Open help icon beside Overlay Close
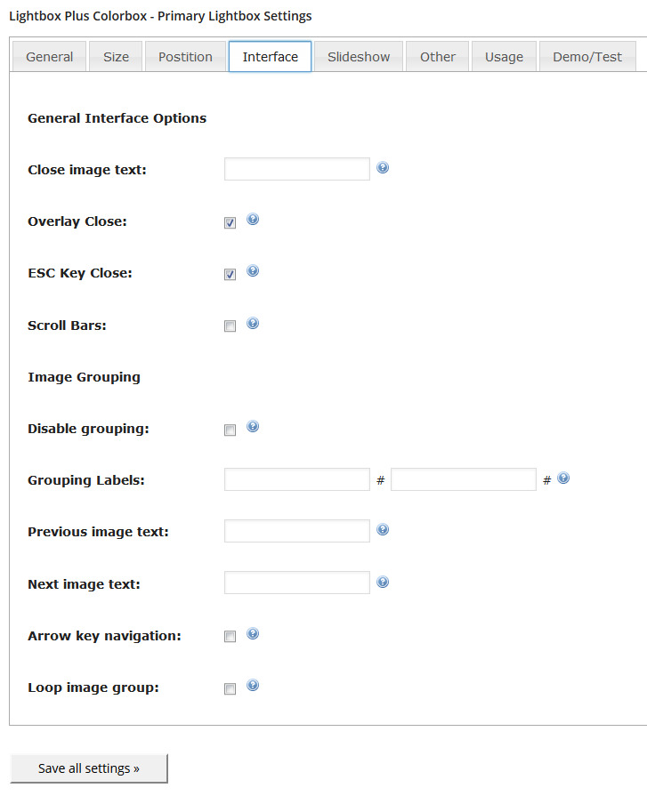The image size is (647, 812). (x=252, y=219)
